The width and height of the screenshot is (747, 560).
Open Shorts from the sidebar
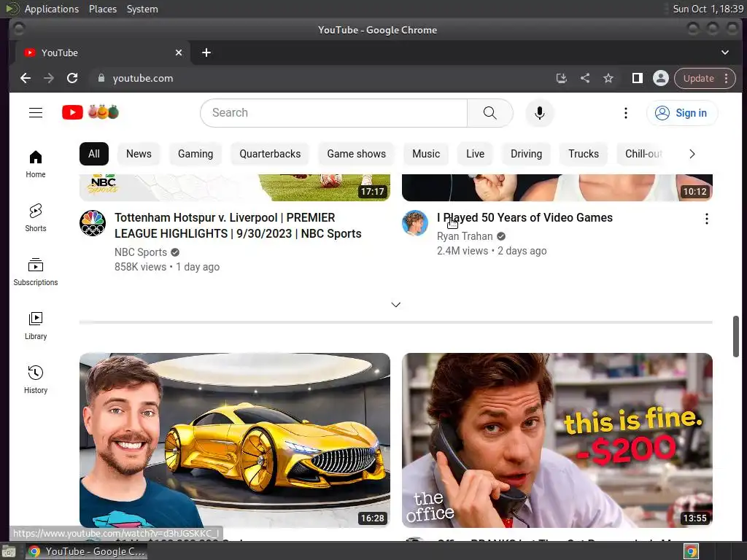pos(36,217)
